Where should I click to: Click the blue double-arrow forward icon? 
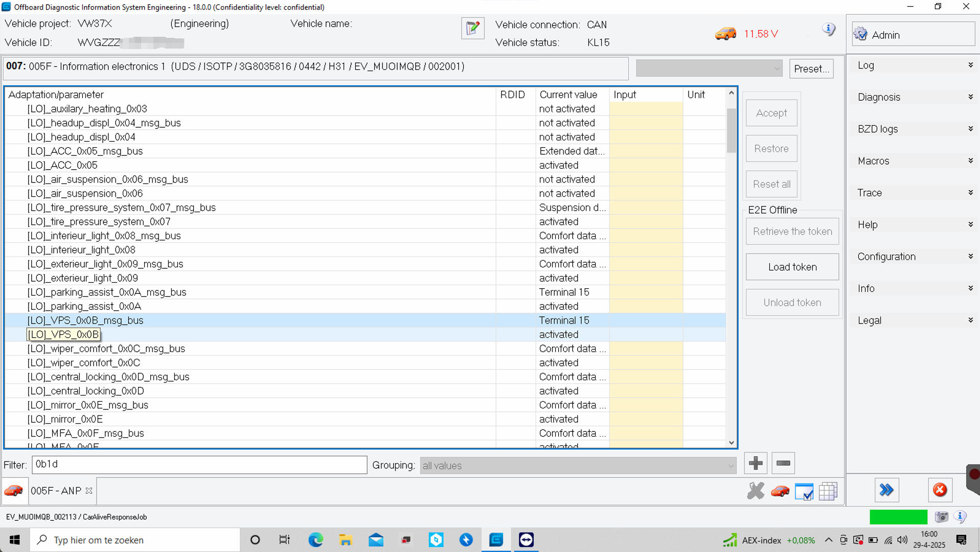(886, 490)
